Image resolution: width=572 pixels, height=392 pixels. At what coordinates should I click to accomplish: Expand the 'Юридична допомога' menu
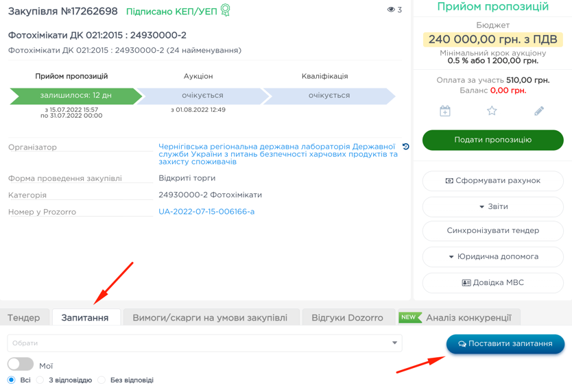coord(492,256)
